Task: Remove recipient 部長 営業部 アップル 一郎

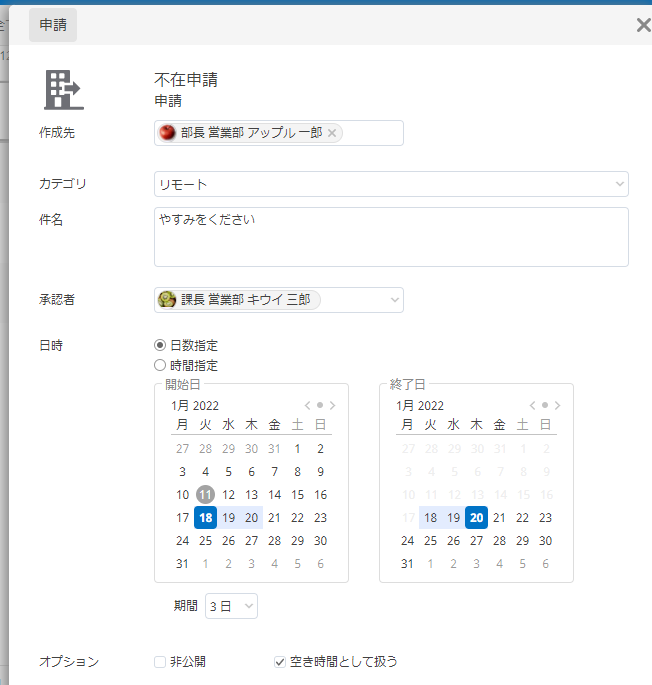Action: point(332,133)
